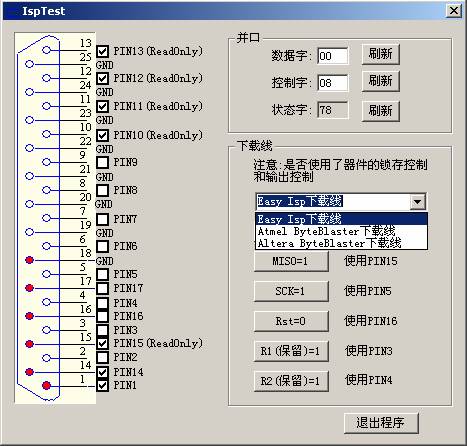The height and width of the screenshot is (446, 467).
Task: Click the 控制字 input field showing 08
Action: 332,83
